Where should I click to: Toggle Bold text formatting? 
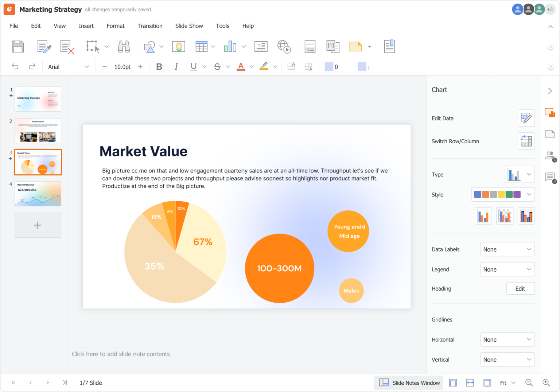pos(159,67)
